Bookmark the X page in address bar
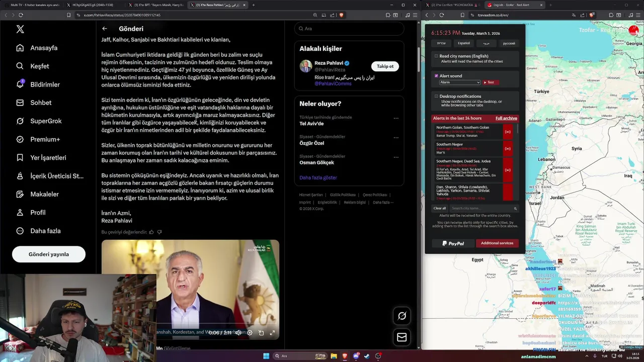The width and height of the screenshot is (644, 362). [x=68, y=15]
